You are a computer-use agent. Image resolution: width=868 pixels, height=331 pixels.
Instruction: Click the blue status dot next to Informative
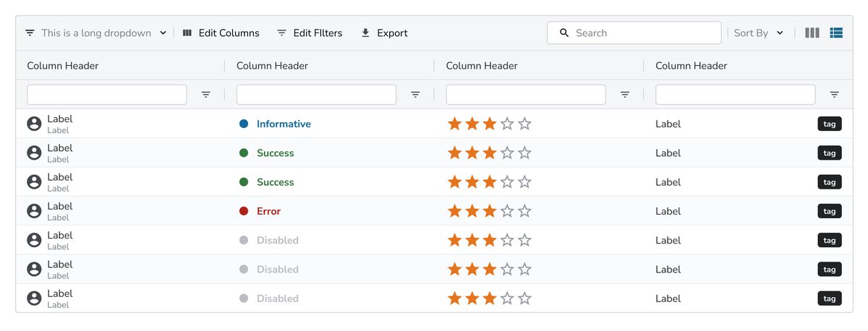[244, 124]
